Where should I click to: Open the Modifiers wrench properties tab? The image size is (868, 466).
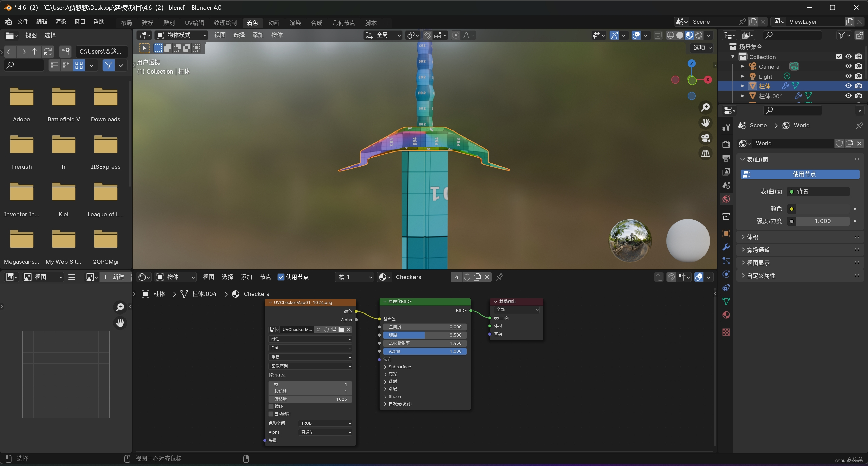[726, 247]
